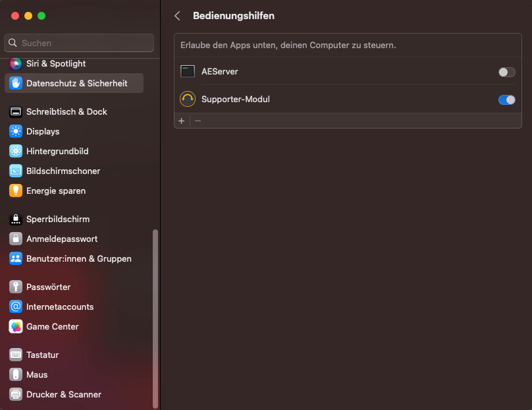
Task: Open Energie sparen lightbulb icon
Action: click(16, 191)
